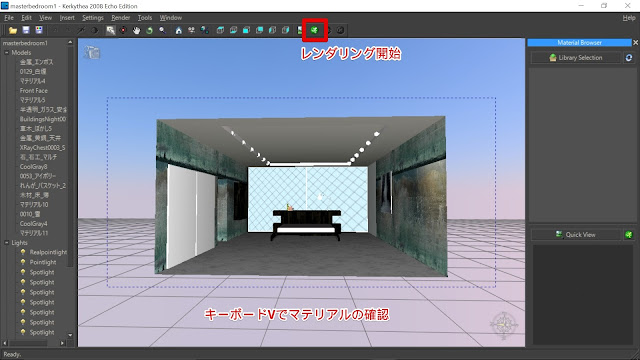
Task: Click the Open file folder icon
Action: coord(13,30)
